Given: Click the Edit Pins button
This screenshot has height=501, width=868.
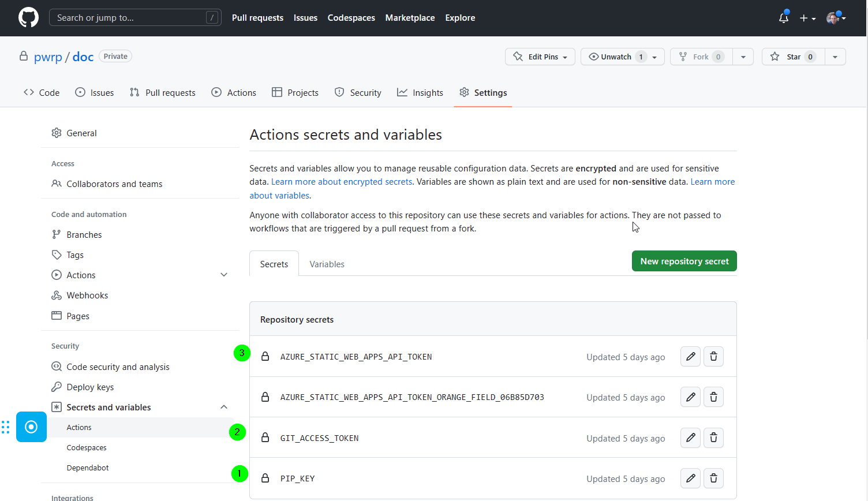Looking at the screenshot, I should point(540,57).
